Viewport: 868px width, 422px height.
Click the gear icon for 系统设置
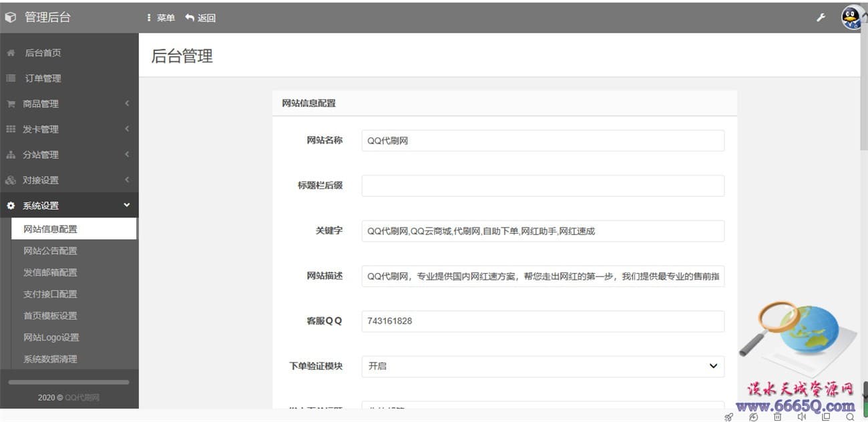point(11,206)
